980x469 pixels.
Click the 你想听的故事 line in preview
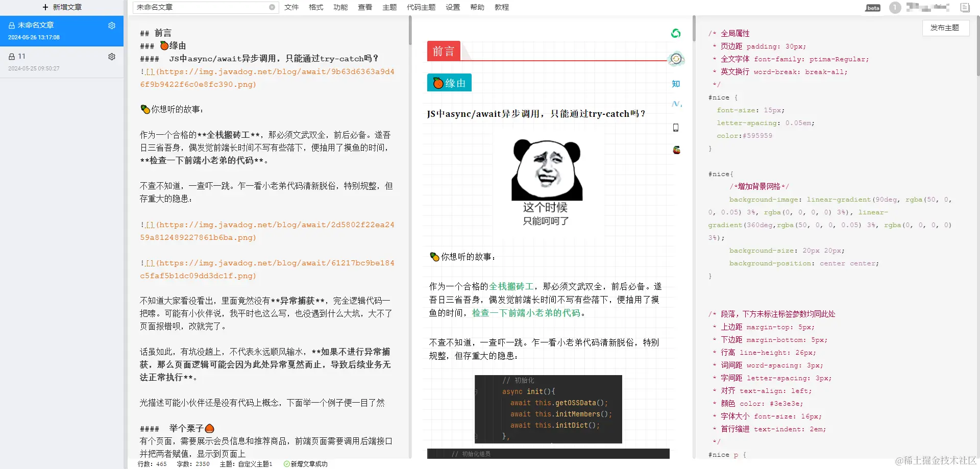point(462,257)
